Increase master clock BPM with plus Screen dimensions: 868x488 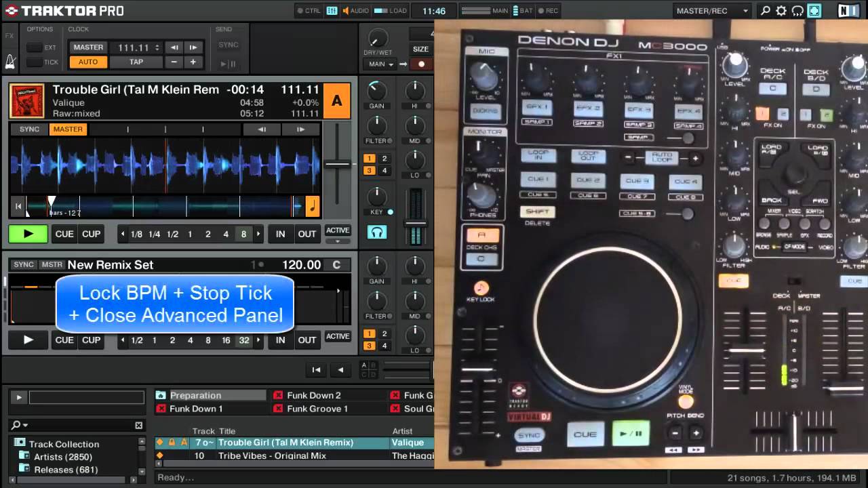click(193, 62)
